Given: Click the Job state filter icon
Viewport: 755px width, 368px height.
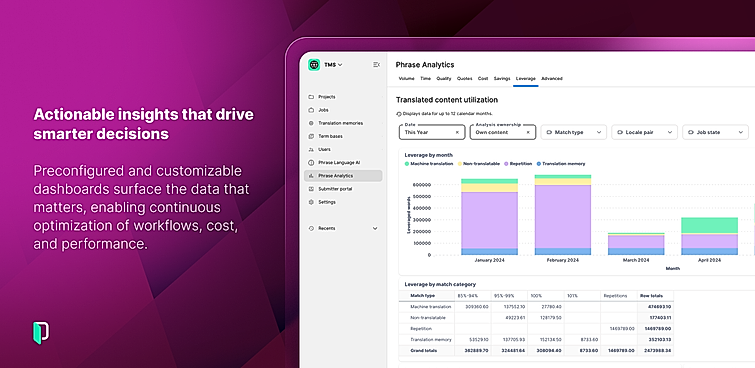Looking at the screenshot, I should point(691,132).
